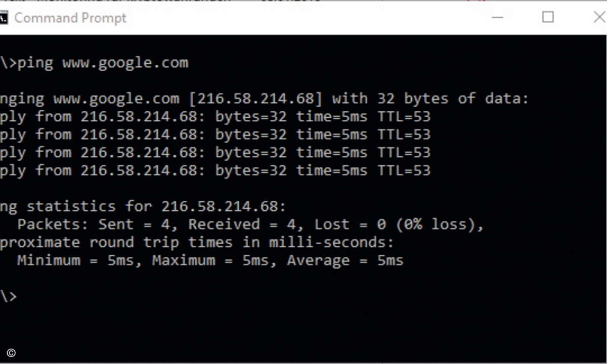Click time=5ms on the second reply line
This screenshot has width=607, height=364.
click(x=332, y=134)
